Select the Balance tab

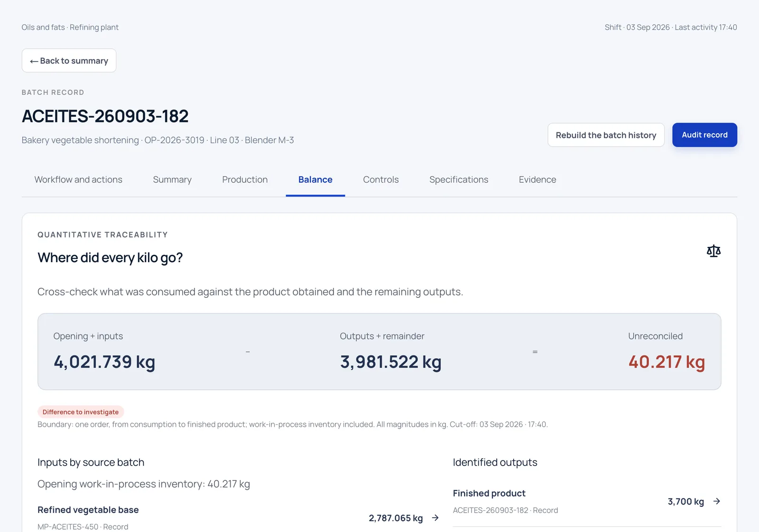point(315,180)
